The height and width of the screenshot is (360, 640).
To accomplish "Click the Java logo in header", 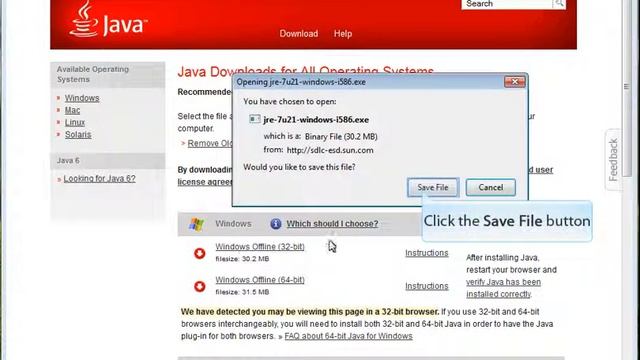I will click(x=108, y=20).
